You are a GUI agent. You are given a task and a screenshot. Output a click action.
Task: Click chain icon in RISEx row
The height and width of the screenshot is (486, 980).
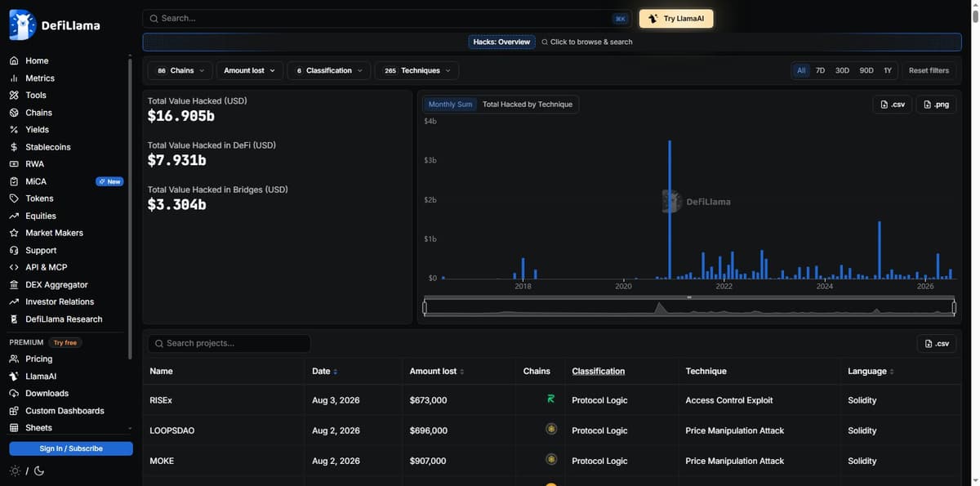click(551, 399)
